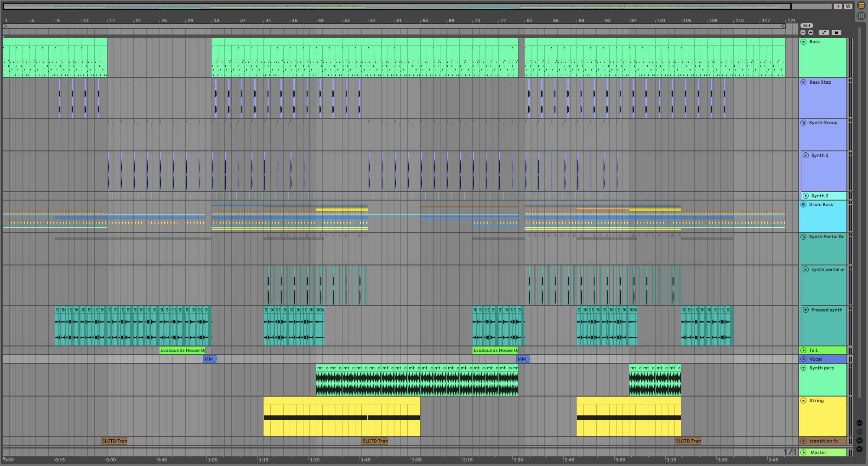This screenshot has width=868, height=466.
Task: Collapse the Synth 1 track
Action: (x=806, y=155)
